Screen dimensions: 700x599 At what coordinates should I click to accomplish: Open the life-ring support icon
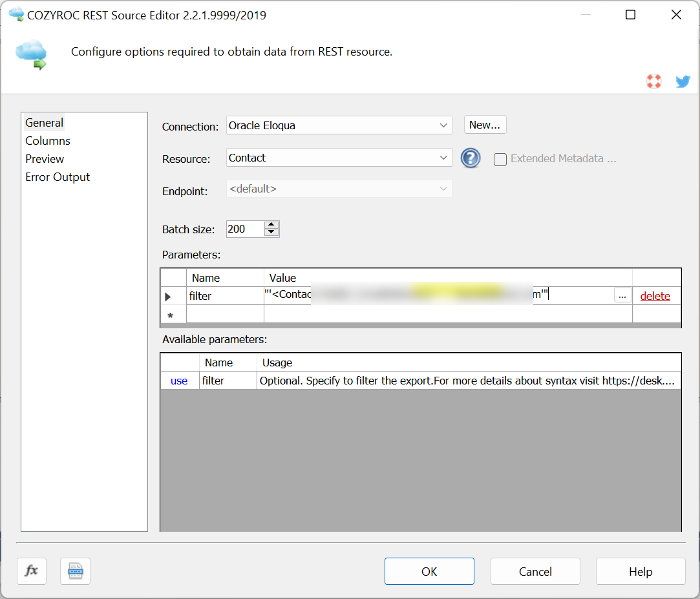point(654,81)
